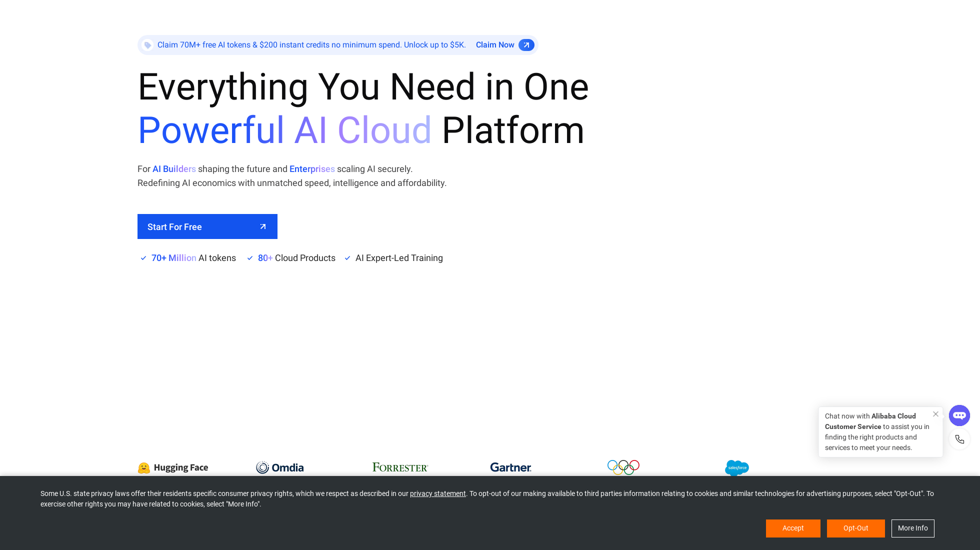The width and height of the screenshot is (980, 550).
Task: Click the arrow inside Start For Free button
Action: 263,226
